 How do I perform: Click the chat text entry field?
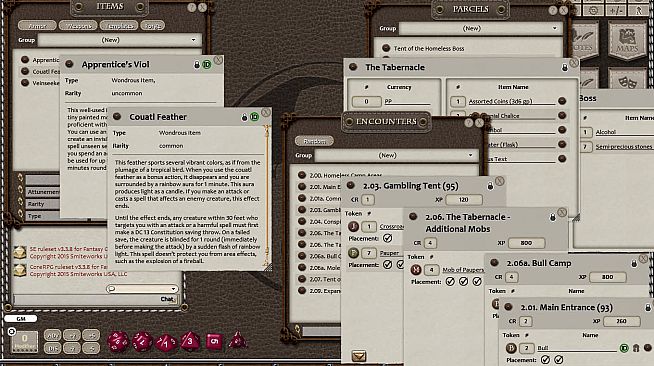click(87, 299)
